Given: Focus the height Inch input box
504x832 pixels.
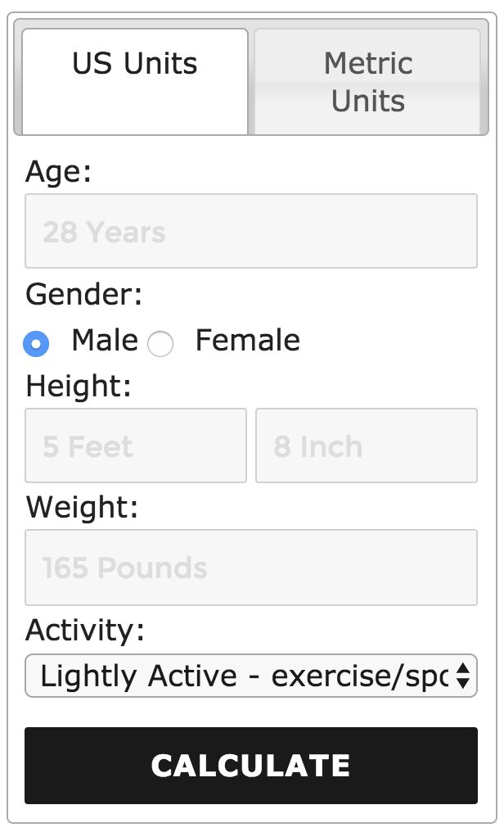Looking at the screenshot, I should pyautogui.click(x=366, y=445).
